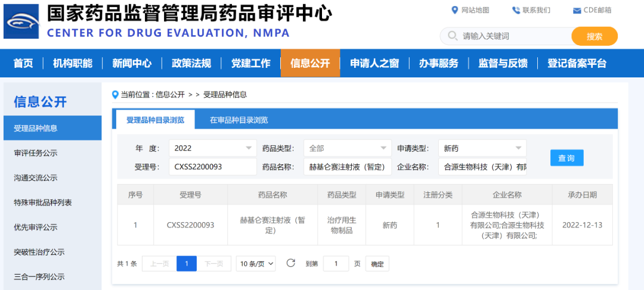The height and width of the screenshot is (290, 644).
Task: Click the CDE fish logo
Action: click(x=21, y=21)
